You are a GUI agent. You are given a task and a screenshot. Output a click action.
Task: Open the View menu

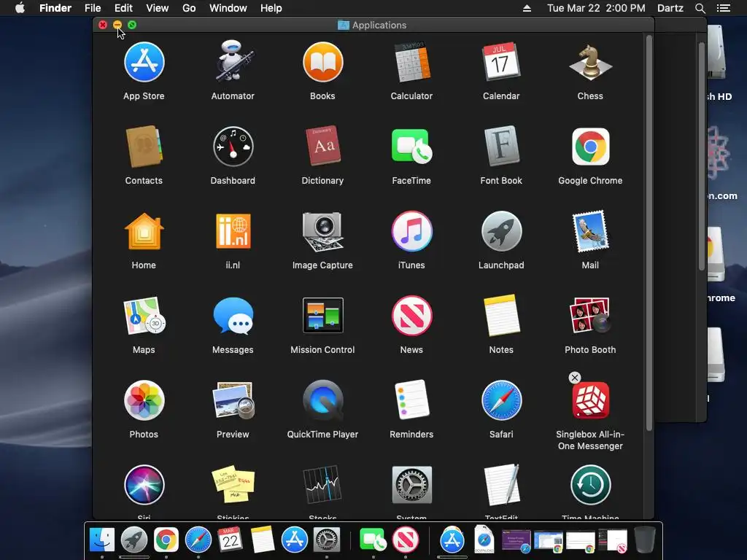(158, 8)
